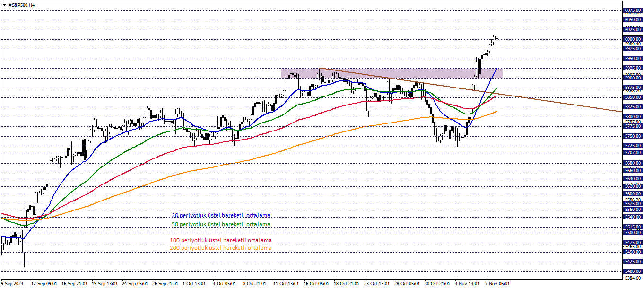The height and width of the screenshot is (289, 644).
Task: Click the 5515.00 price level label
Action: click(x=633, y=227)
